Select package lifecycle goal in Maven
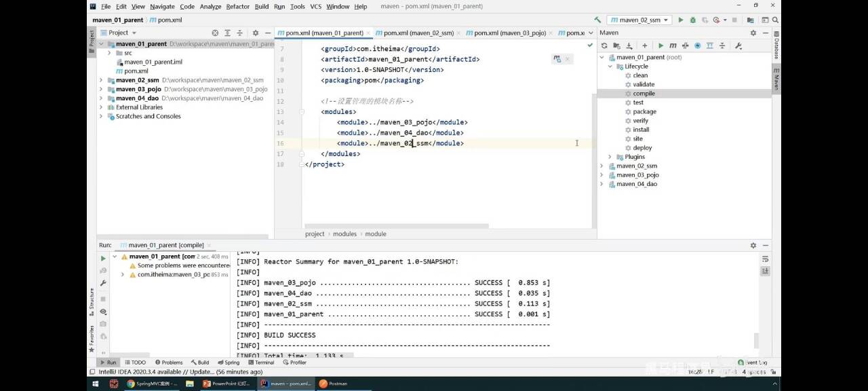The width and height of the screenshot is (868, 391). click(x=644, y=111)
